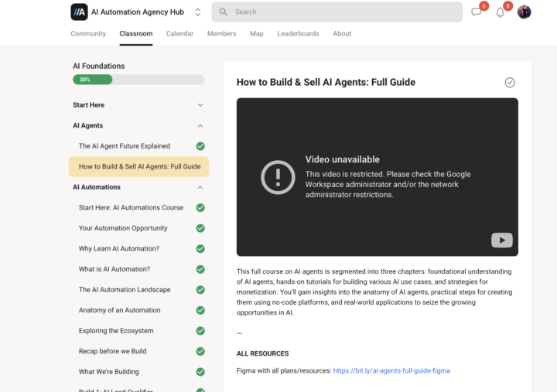The width and height of the screenshot is (557, 392).
Task: Click the Start Here section title
Action: (88, 105)
